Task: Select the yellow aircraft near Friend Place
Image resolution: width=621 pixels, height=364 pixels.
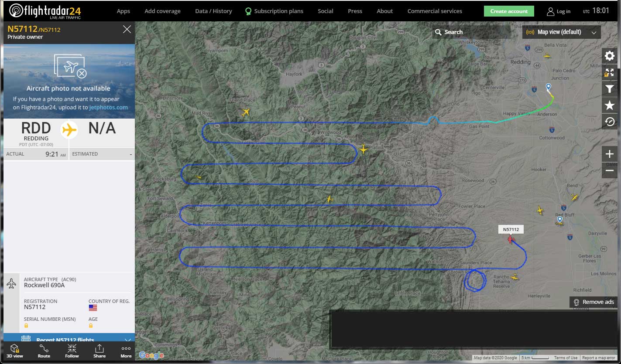Action: click(246, 112)
